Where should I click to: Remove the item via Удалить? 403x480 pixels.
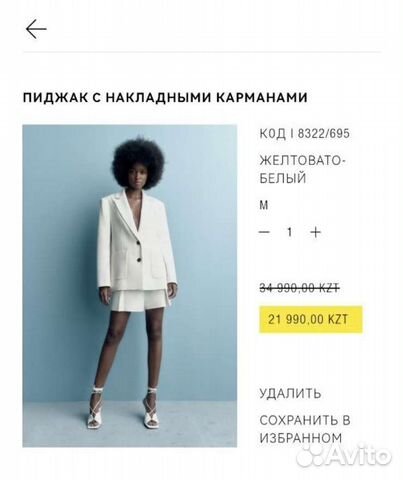click(290, 393)
